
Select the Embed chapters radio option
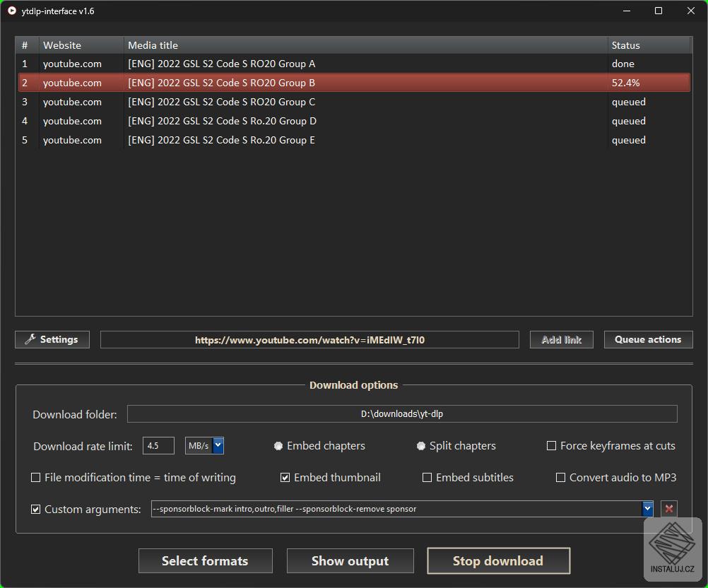(x=278, y=446)
